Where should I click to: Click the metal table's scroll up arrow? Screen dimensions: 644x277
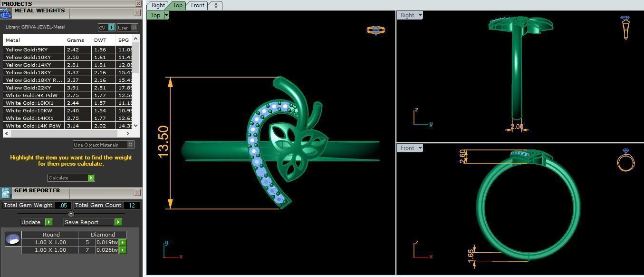[x=136, y=39]
